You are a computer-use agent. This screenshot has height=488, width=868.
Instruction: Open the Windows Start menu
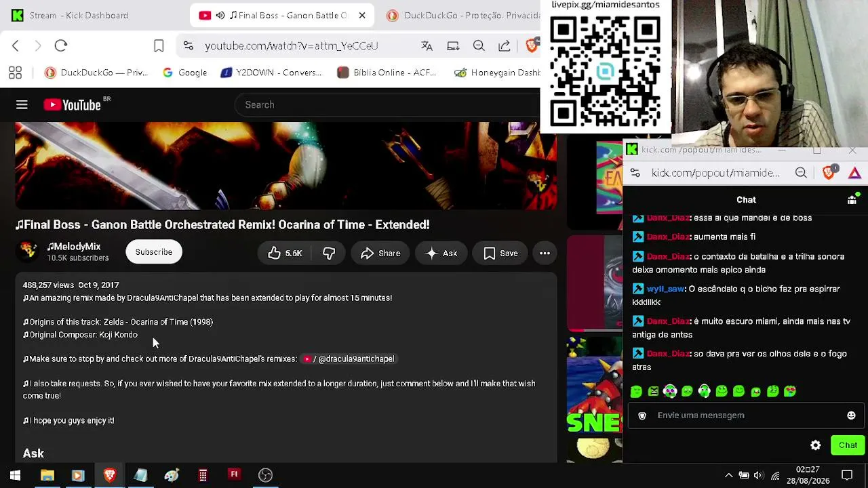click(x=15, y=475)
